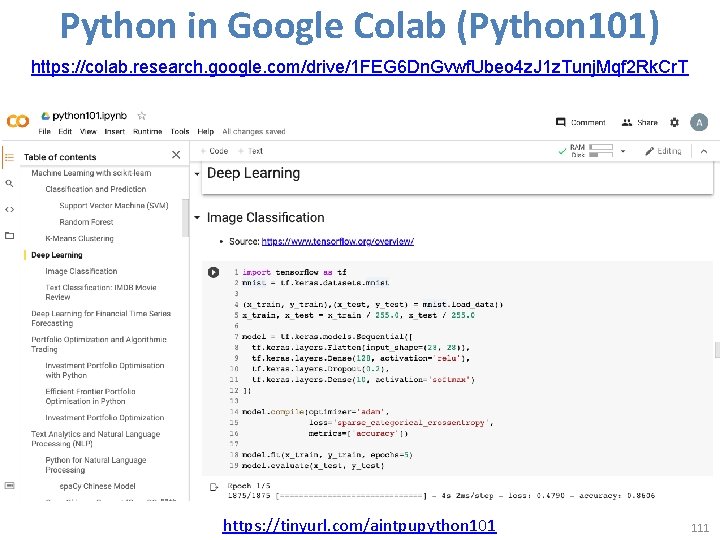Image resolution: width=720 pixels, height=540 pixels.
Task: Collapse the Image Classification section
Action: [x=197, y=217]
